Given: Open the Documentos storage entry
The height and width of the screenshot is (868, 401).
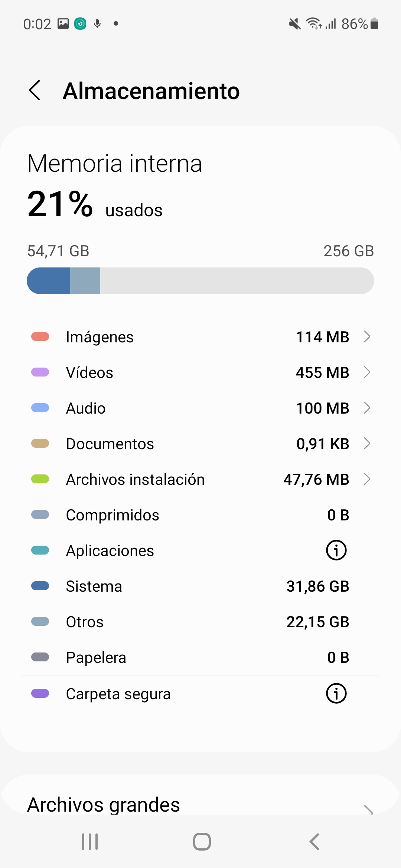Looking at the screenshot, I should pos(200,444).
